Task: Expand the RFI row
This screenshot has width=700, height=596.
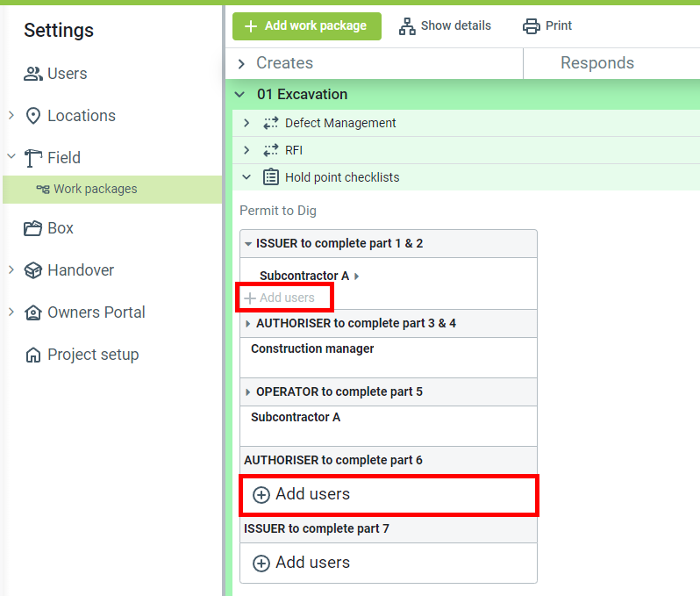Action: [246, 150]
